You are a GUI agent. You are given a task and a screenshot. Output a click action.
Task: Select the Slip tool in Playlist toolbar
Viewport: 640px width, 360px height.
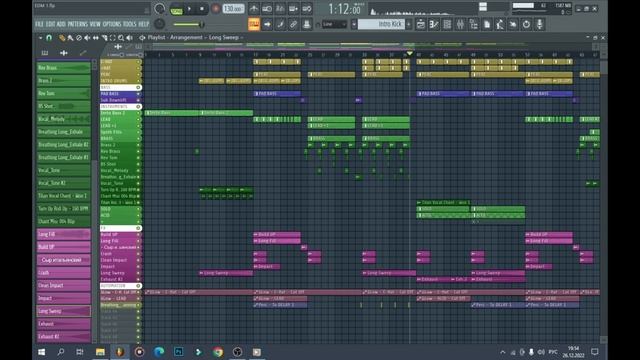(96, 38)
